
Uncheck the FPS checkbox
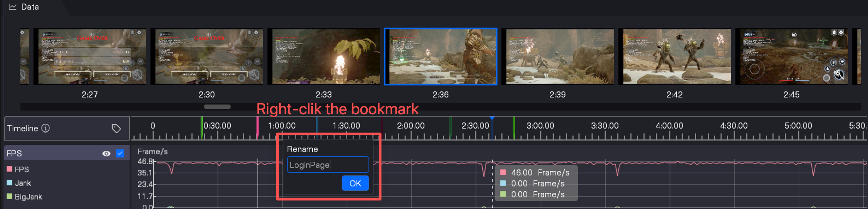120,153
